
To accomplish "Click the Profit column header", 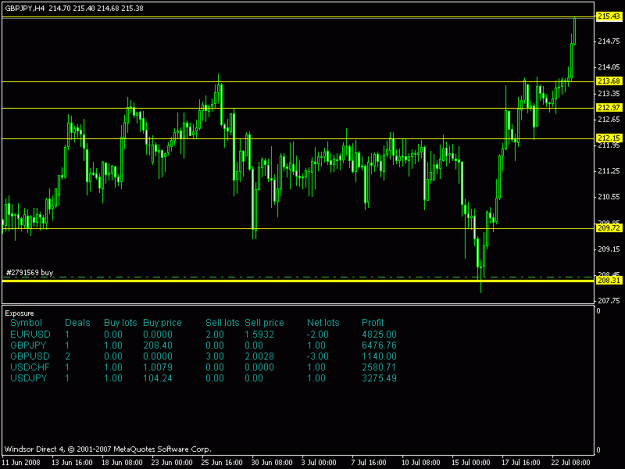I will [x=373, y=323].
